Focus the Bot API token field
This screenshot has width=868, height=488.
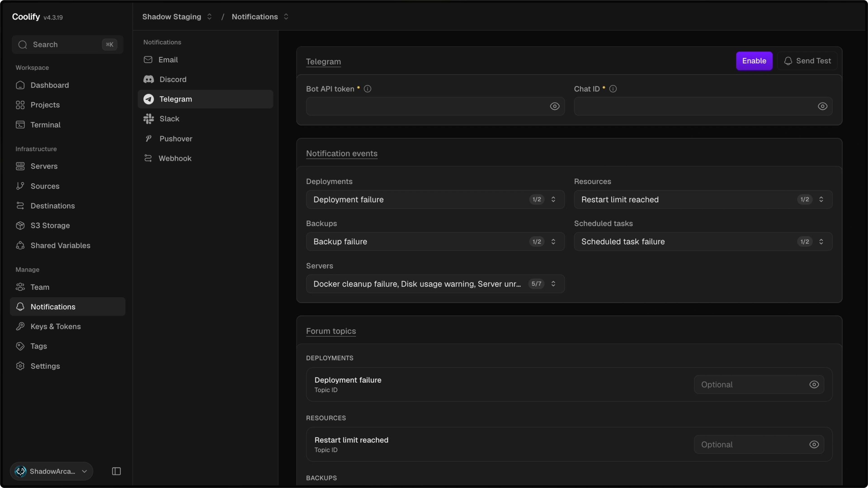(x=435, y=106)
